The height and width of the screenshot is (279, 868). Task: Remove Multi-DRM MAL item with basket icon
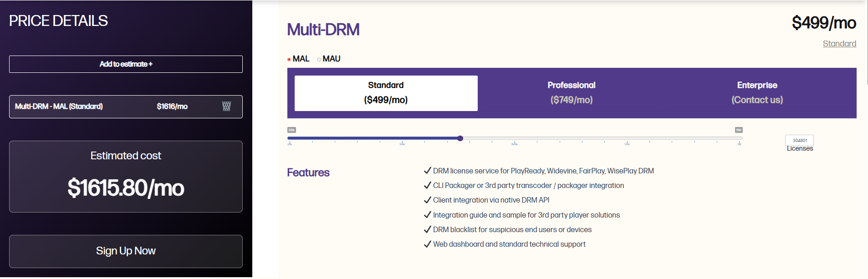[x=226, y=106]
